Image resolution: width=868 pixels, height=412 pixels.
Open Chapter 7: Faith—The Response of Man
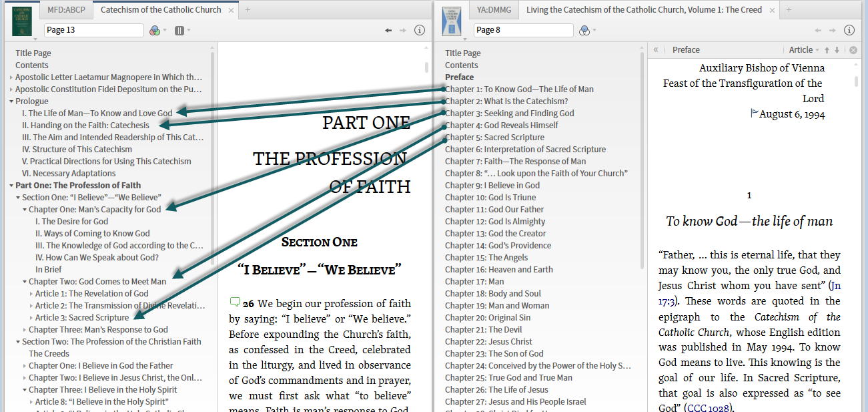tap(516, 162)
